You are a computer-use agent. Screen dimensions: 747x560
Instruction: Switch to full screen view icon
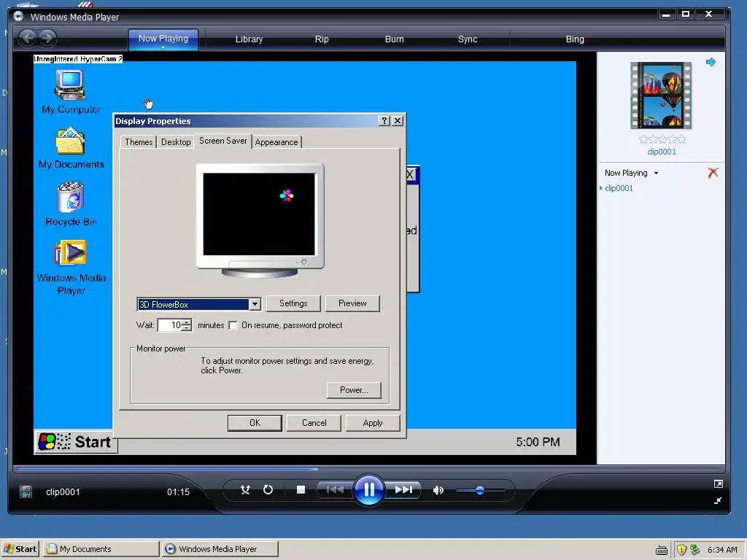point(719,484)
